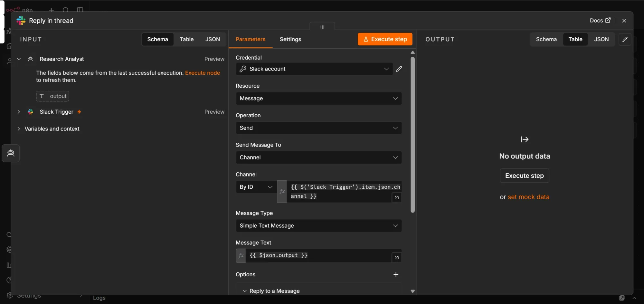Switch the Output panel to Table view

point(575,39)
